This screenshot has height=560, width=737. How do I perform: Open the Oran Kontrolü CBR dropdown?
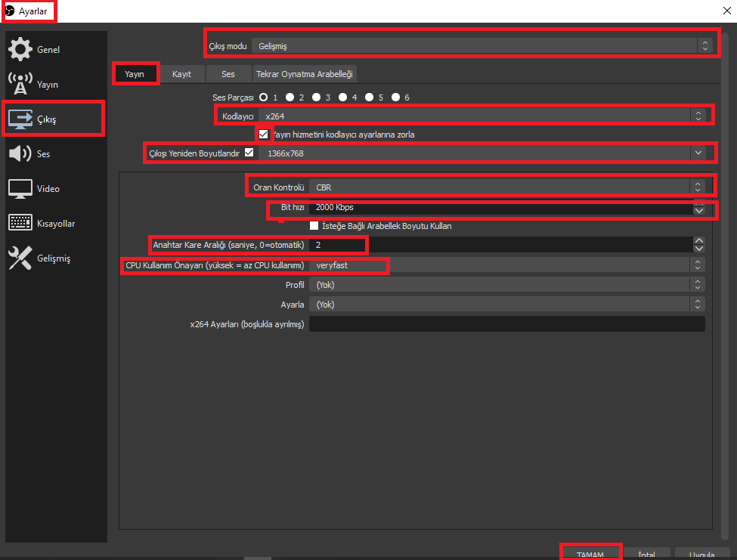click(x=507, y=187)
